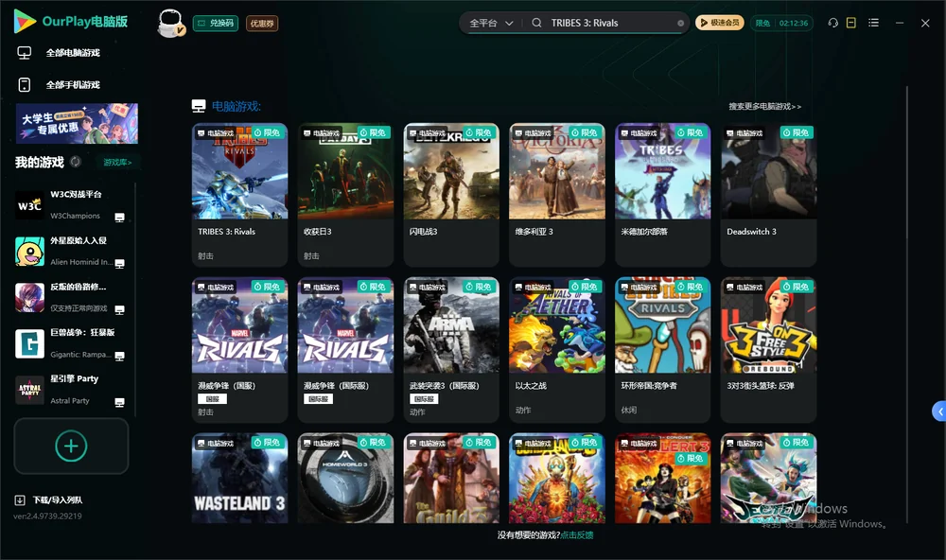Open 外星原始人入侵 in my games
This screenshot has height=560, width=946.
pyautogui.click(x=70, y=251)
